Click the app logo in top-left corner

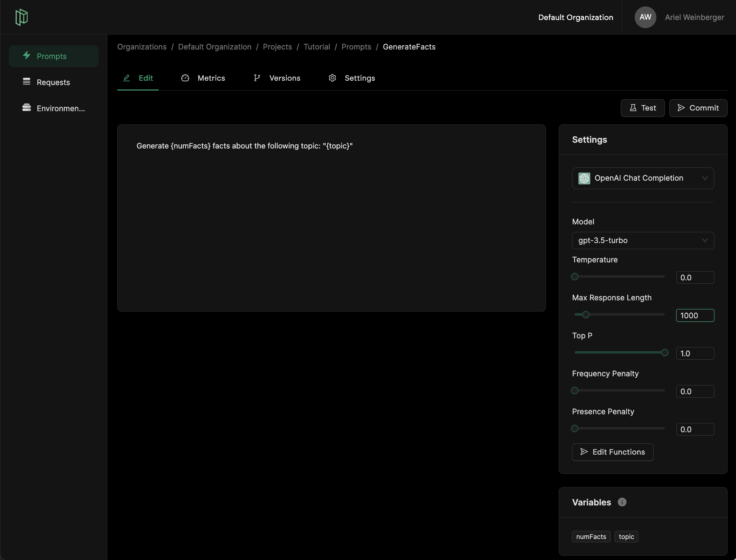[21, 17]
